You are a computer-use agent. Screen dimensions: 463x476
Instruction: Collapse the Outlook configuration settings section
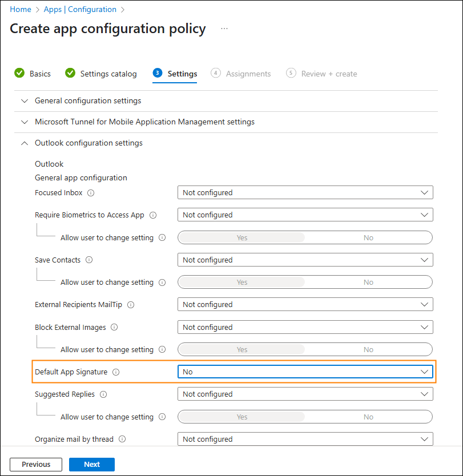[x=24, y=143]
